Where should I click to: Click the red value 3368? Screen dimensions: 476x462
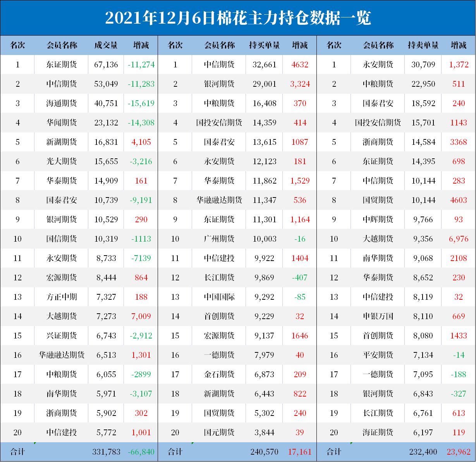pyautogui.click(x=459, y=142)
